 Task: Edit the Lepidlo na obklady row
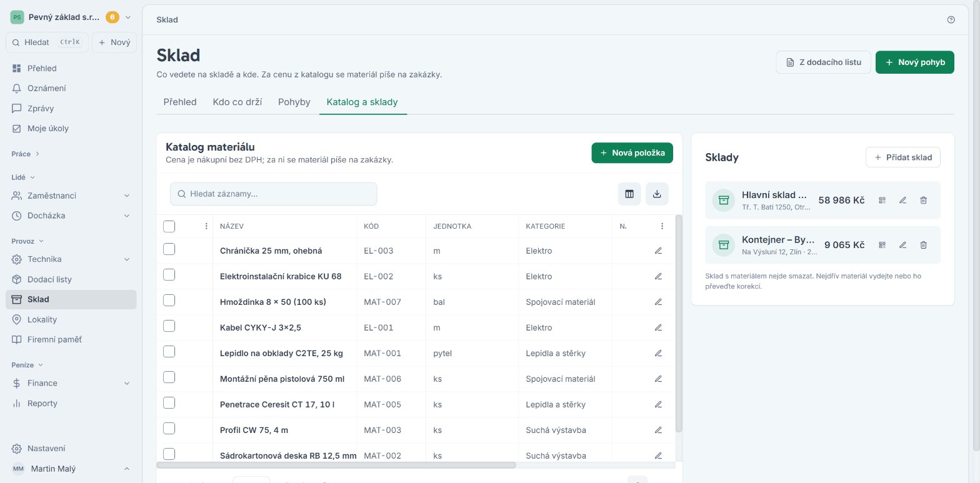(658, 353)
